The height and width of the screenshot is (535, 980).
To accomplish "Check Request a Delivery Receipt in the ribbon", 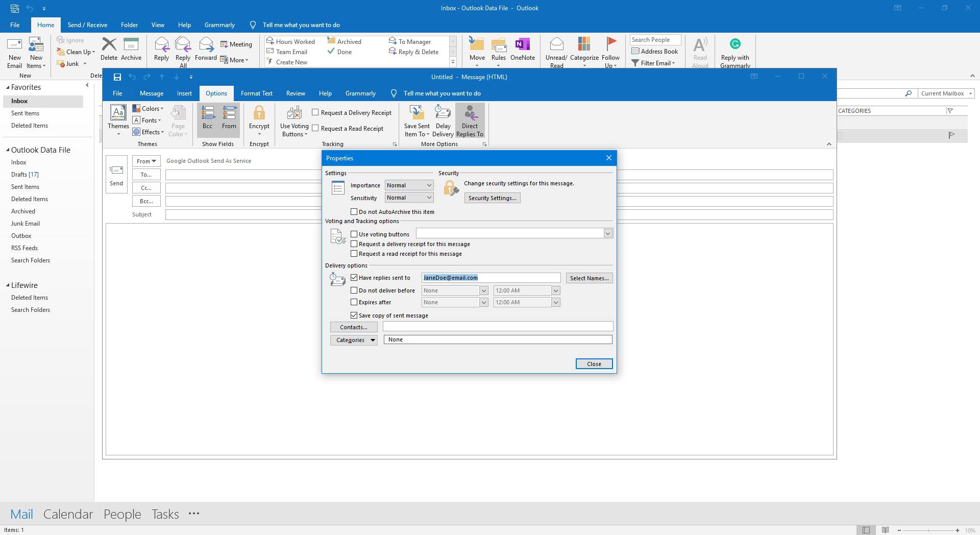I will point(315,112).
